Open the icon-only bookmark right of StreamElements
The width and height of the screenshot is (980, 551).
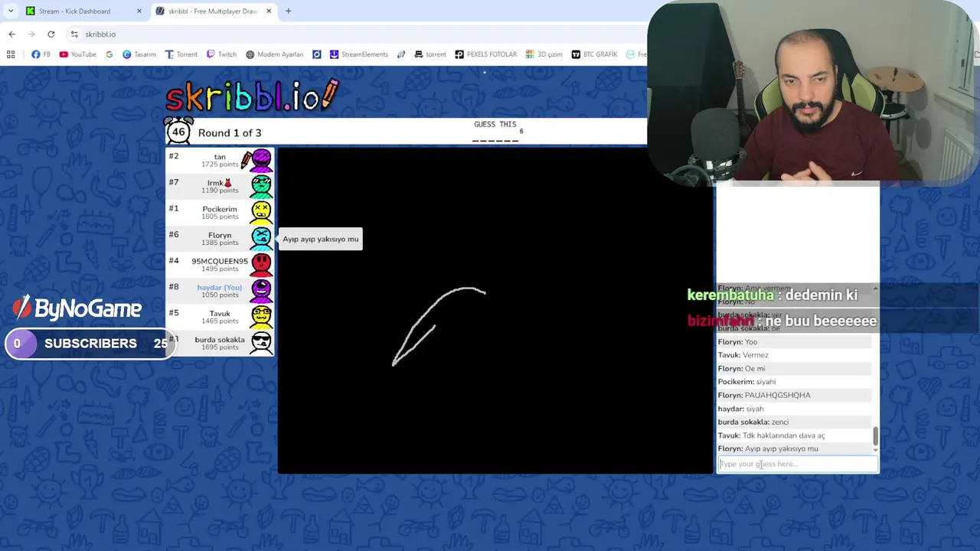click(x=401, y=54)
